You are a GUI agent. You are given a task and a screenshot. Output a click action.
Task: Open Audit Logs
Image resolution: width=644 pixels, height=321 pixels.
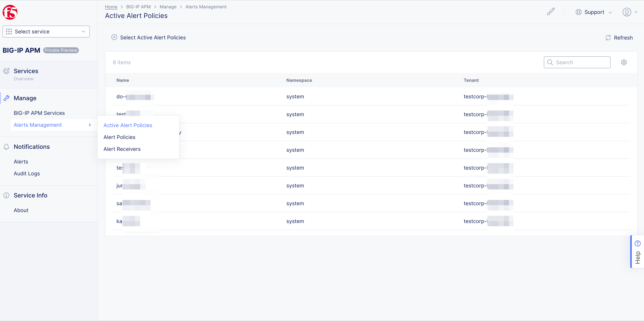pos(27,173)
